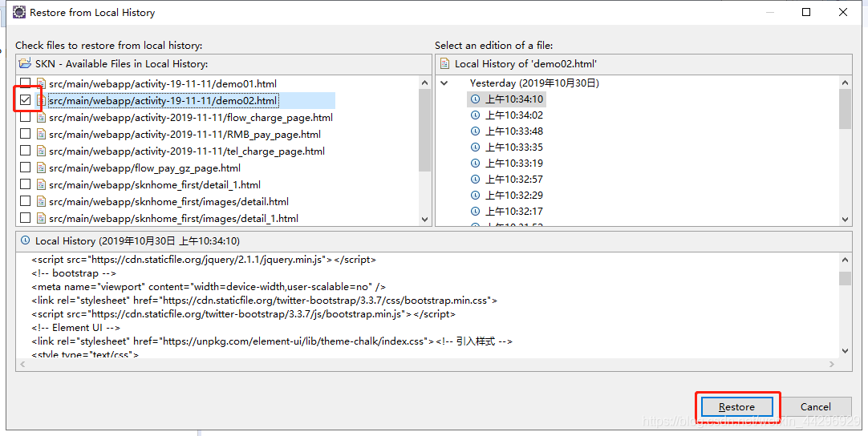Click the demo02.html file icon
This screenshot has width=868, height=436.
pyautogui.click(x=40, y=100)
